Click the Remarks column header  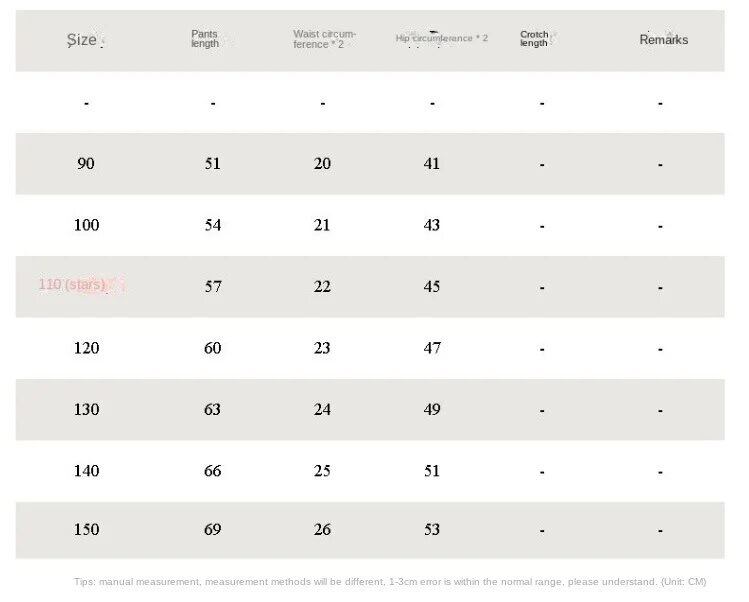(x=663, y=40)
